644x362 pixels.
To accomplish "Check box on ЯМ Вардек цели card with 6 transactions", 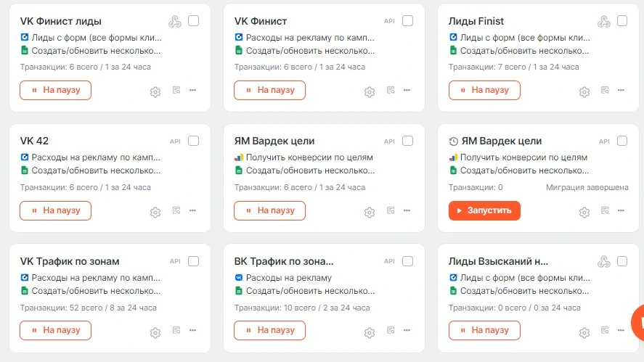I will pyautogui.click(x=408, y=141).
